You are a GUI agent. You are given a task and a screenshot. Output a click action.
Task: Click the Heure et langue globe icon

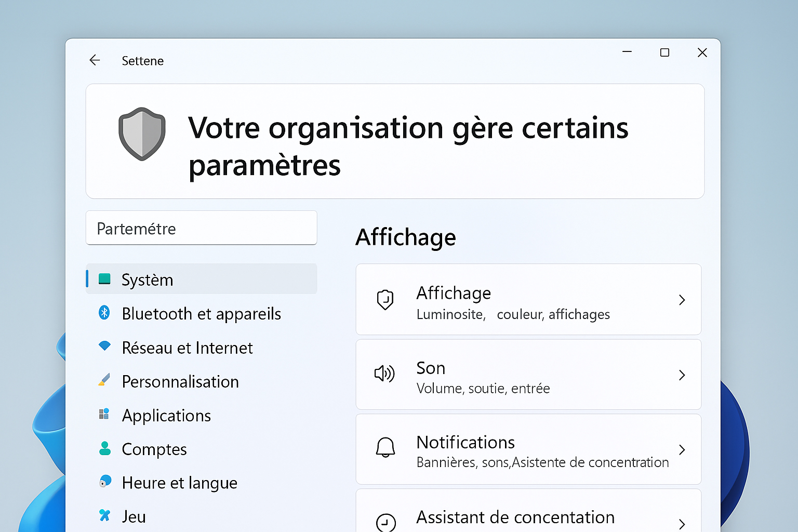(105, 482)
